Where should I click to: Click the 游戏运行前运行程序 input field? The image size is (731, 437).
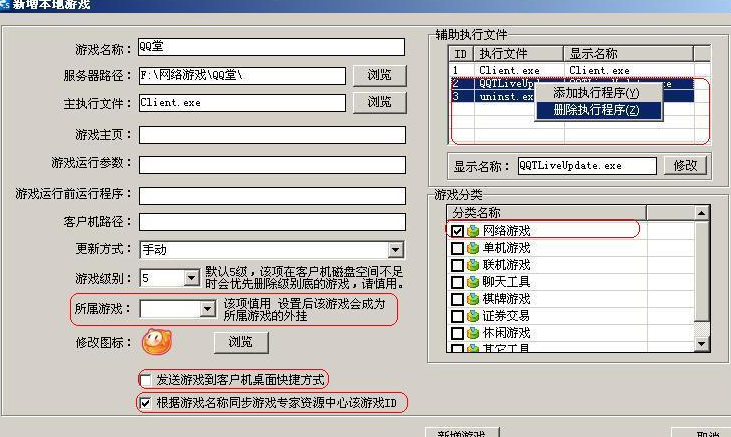pyautogui.click(x=272, y=195)
